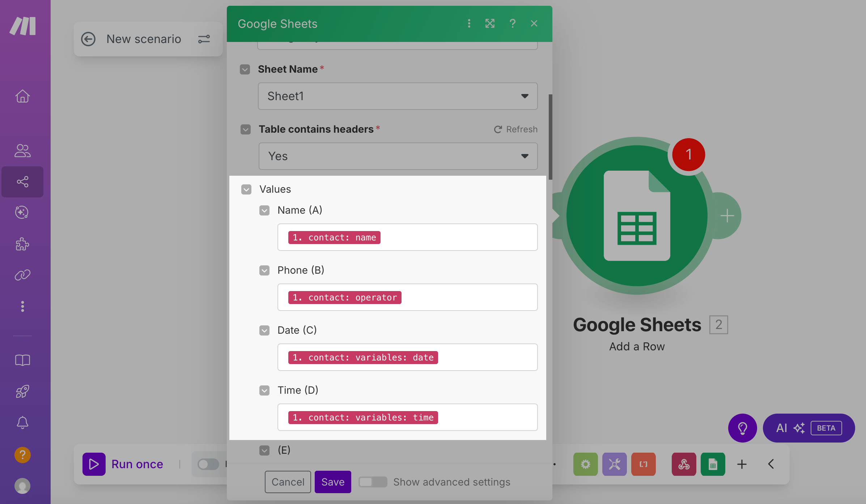Open Connections link icon in sidebar
Screen dimensions: 866x504
point(22,275)
